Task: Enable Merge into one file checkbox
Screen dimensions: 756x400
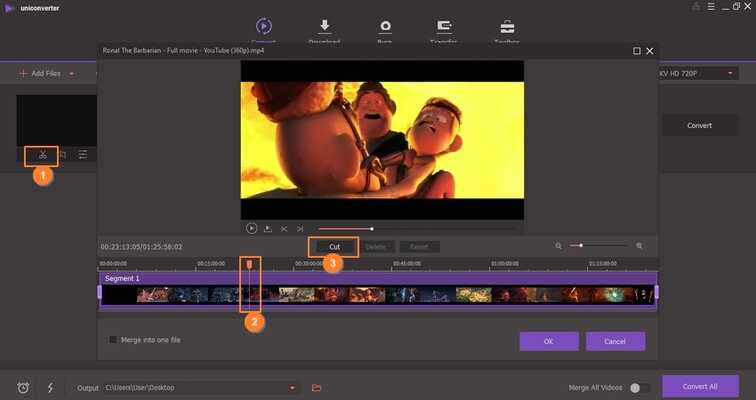Action: click(113, 340)
